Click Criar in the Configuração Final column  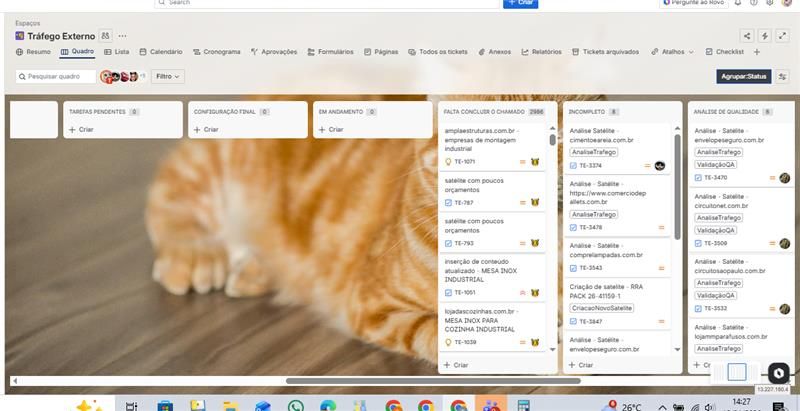click(x=206, y=130)
